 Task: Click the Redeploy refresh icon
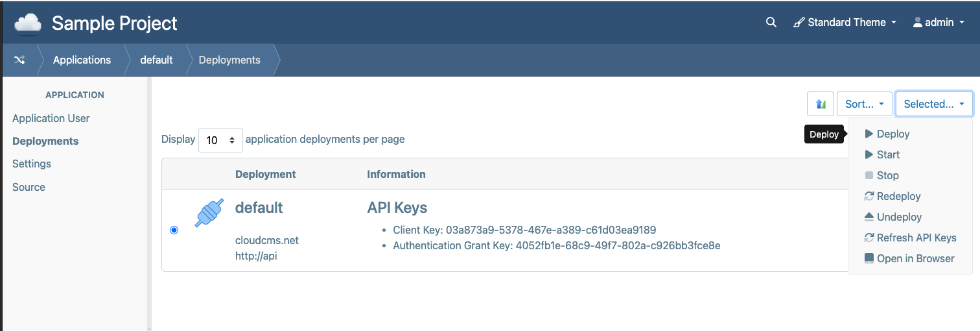coord(869,196)
